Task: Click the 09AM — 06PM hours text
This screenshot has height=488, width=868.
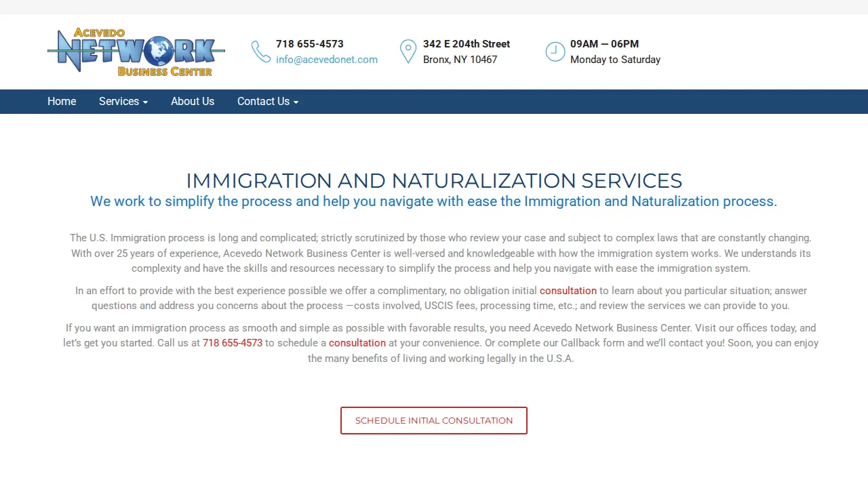Action: tap(604, 44)
